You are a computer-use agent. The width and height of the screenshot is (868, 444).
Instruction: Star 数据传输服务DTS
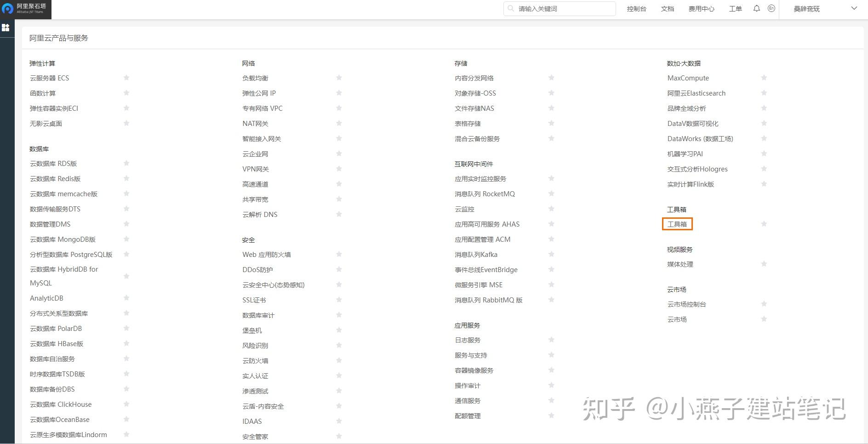[x=126, y=209]
